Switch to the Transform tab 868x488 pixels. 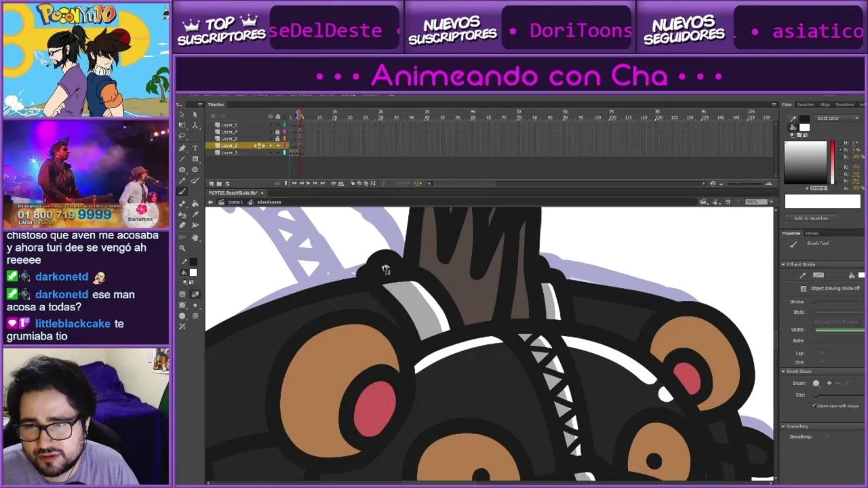(845, 104)
